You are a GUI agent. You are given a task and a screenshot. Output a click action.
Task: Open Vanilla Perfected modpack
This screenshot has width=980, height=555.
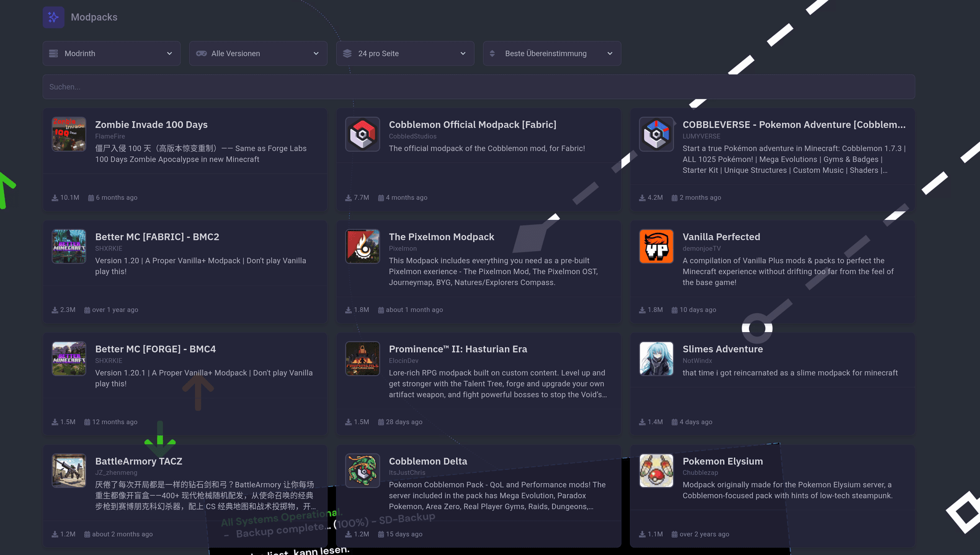click(721, 237)
